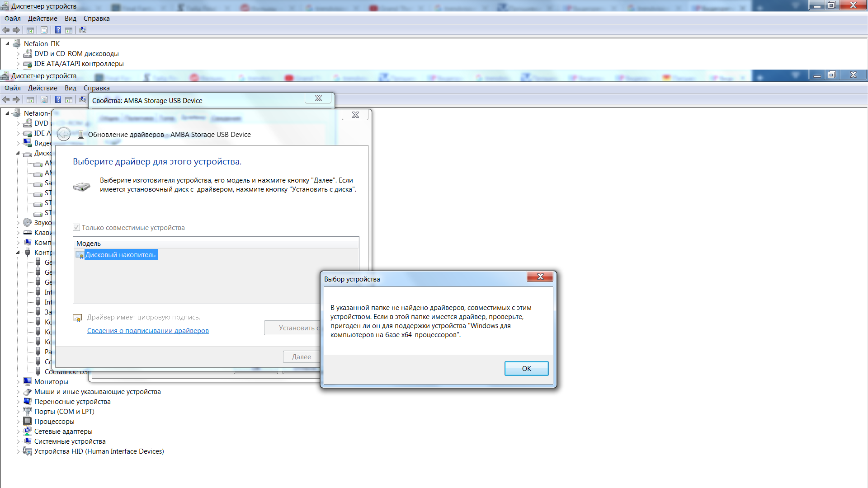Open Вид menu in the lower window
The width and height of the screenshot is (868, 488).
point(70,88)
